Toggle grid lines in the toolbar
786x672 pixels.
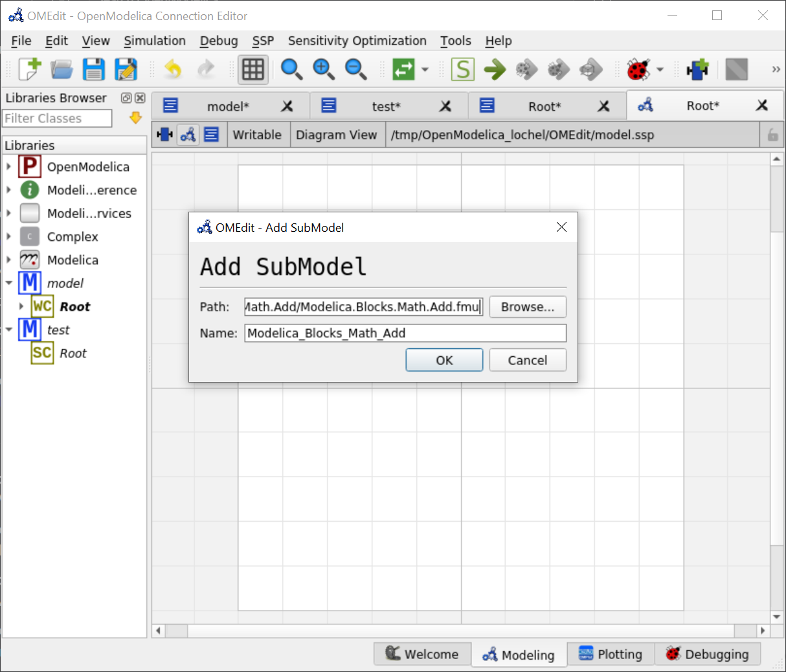pos(253,69)
